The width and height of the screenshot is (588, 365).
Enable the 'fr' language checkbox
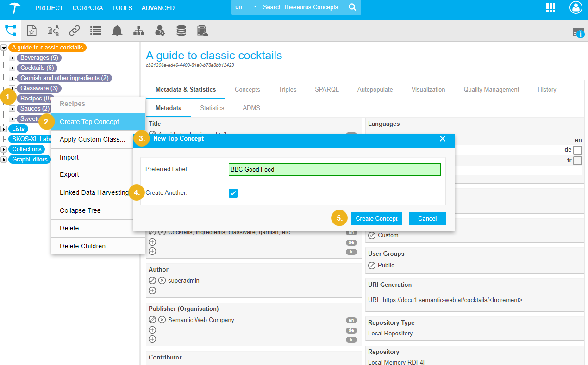click(x=577, y=161)
